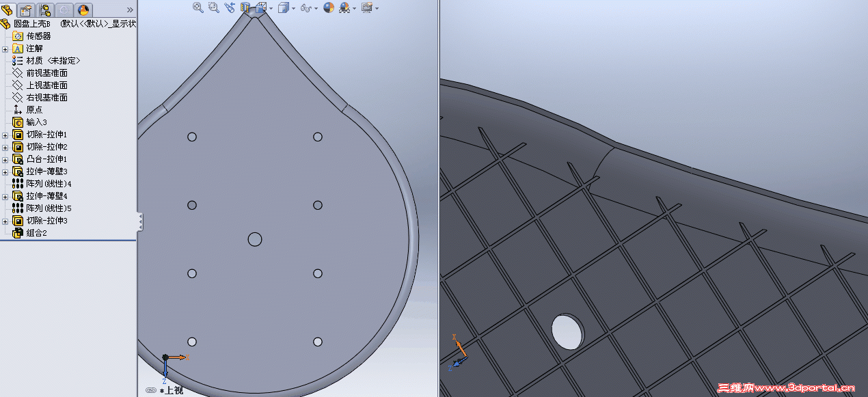Screen dimensions: 868x397
Task: Click the 材质 <未指定> material icon
Action: 18,61
